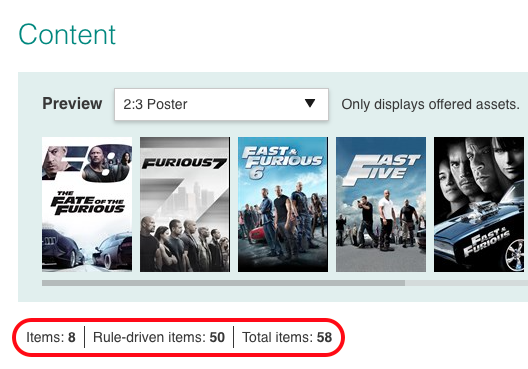
Task: Click the 'Items: 8' count
Action: tap(51, 337)
